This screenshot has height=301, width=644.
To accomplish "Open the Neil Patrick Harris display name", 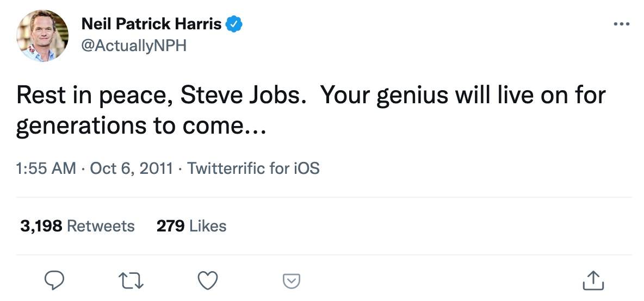I will 151,24.
